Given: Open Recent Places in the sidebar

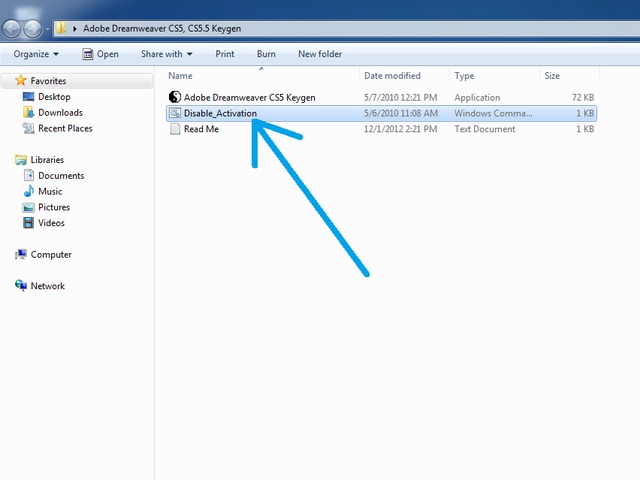Looking at the screenshot, I should [29, 129].
